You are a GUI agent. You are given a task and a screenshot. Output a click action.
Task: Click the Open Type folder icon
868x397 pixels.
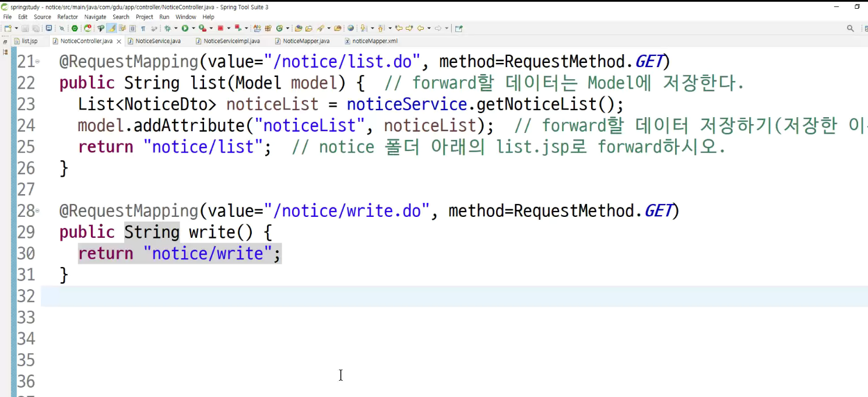(x=298, y=28)
